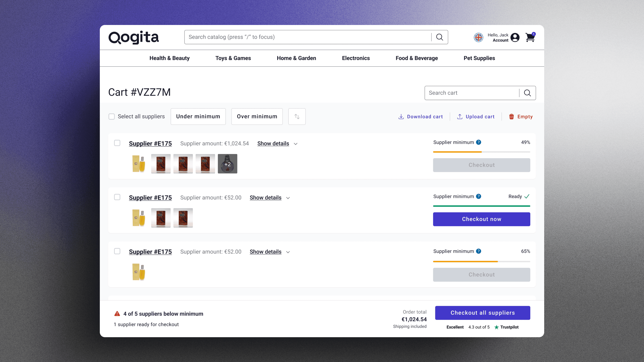Open yellow perfume thumbnail in 65% supplier

click(139, 272)
